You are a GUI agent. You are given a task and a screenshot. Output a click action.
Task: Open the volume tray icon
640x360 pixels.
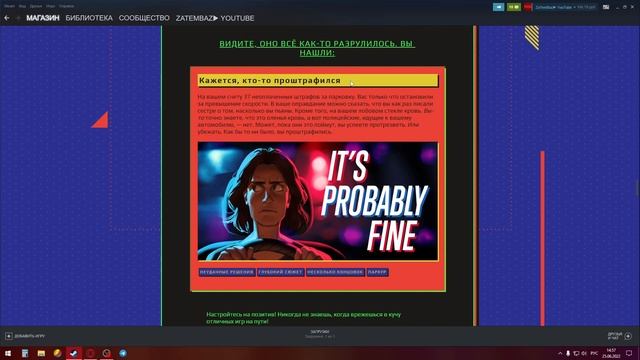(584, 353)
